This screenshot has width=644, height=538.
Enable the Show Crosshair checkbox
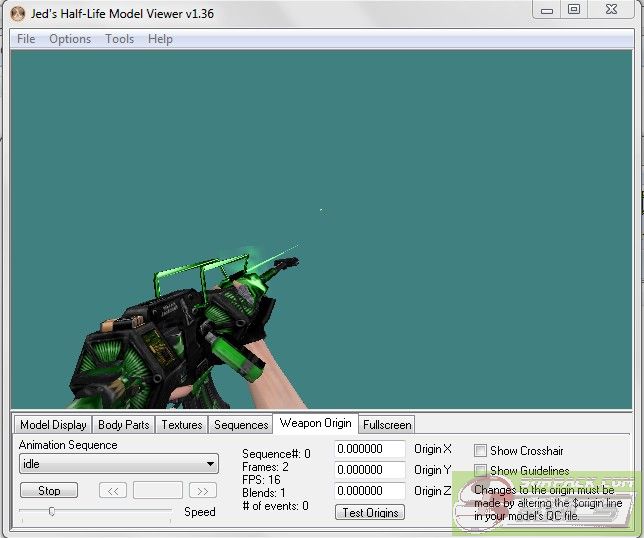(x=480, y=451)
